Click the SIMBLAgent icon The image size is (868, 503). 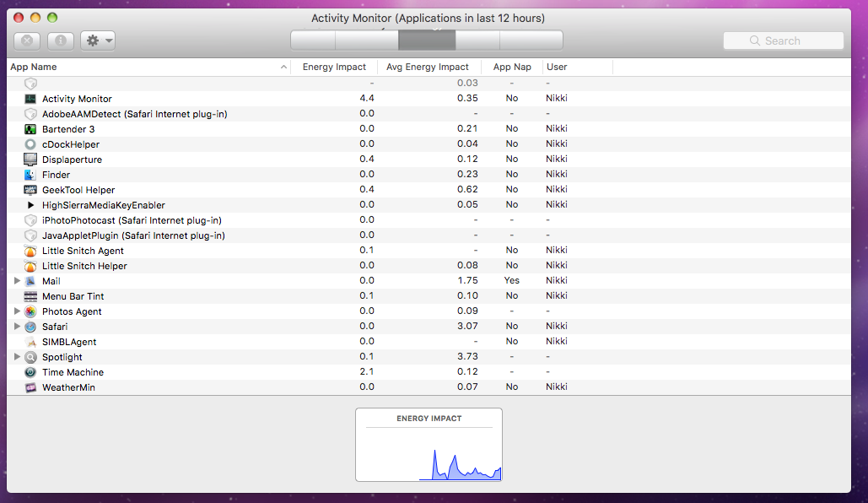pyautogui.click(x=30, y=342)
